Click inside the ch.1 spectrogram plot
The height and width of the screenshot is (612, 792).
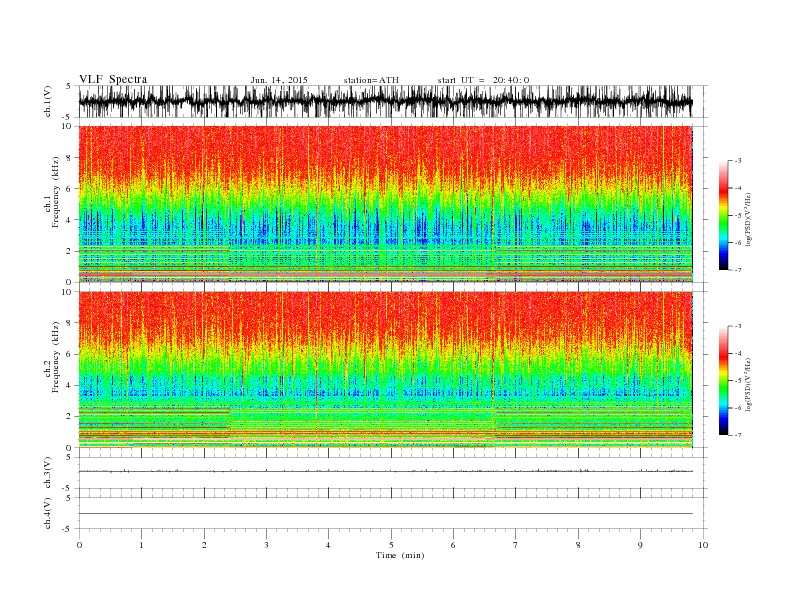pos(385,204)
